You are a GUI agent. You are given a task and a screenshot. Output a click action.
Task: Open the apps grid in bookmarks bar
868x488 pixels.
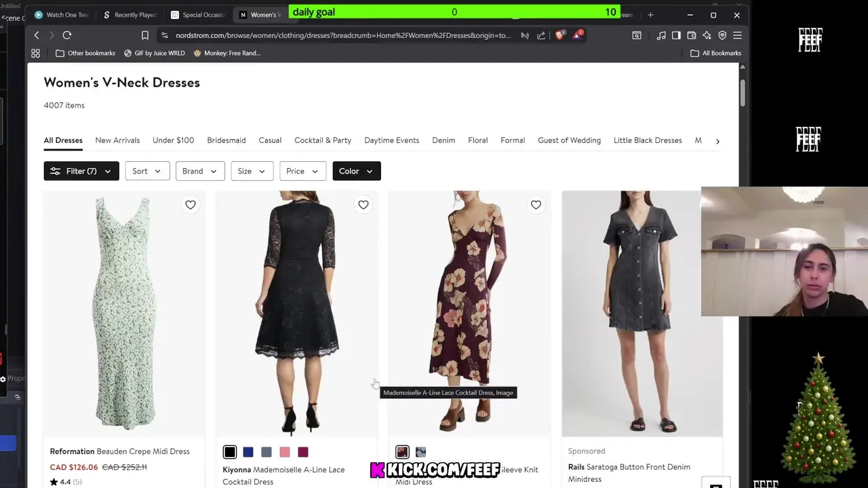click(x=36, y=53)
